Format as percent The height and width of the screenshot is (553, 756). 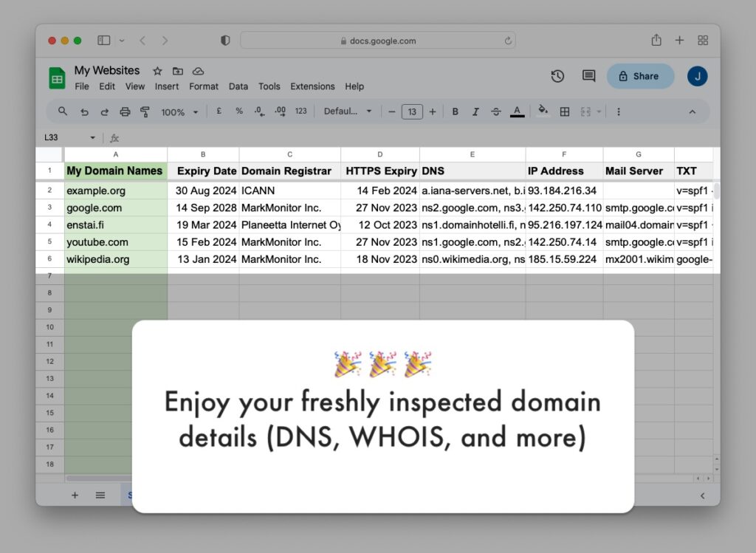click(x=239, y=111)
